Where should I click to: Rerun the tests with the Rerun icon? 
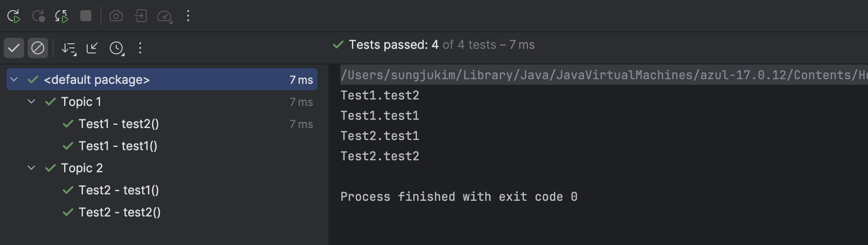[x=14, y=16]
